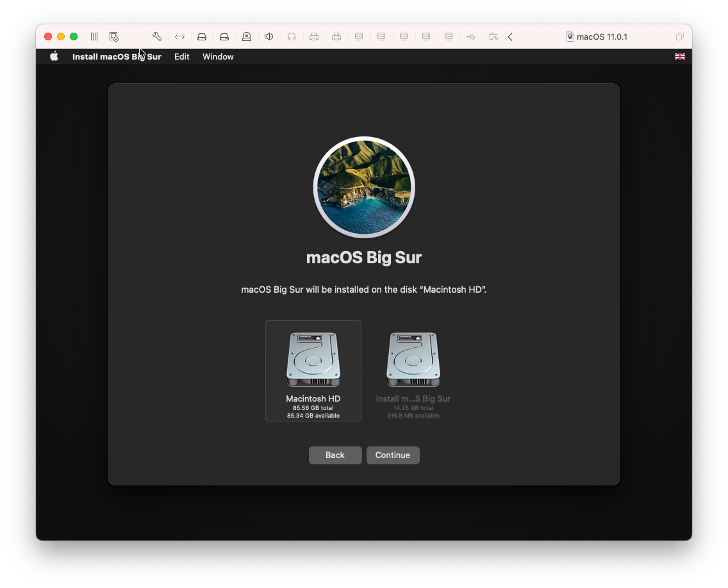Click the last disk icon in the toolbar
This screenshot has width=728, height=588.
coord(449,37)
